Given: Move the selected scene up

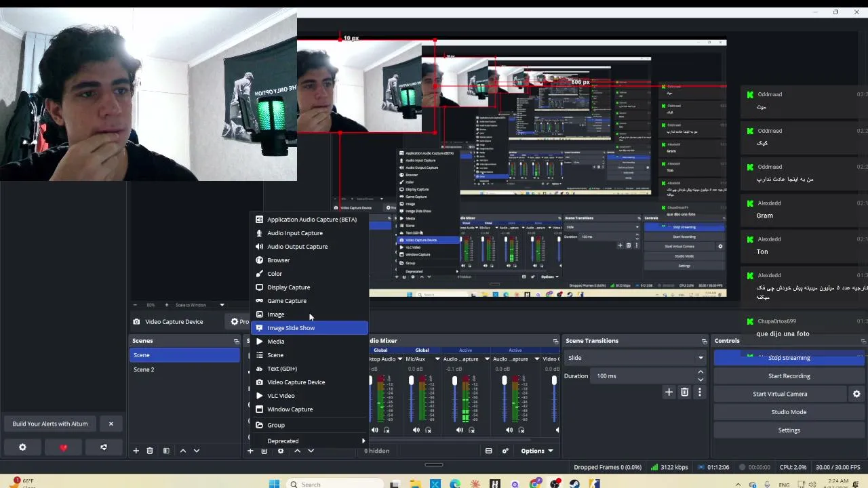Looking at the screenshot, I should pyautogui.click(x=183, y=451).
